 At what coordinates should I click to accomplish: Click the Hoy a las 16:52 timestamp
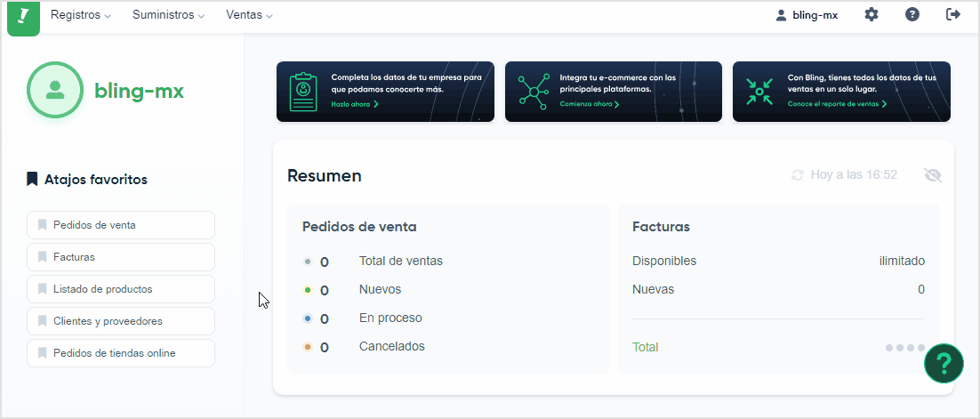854,175
